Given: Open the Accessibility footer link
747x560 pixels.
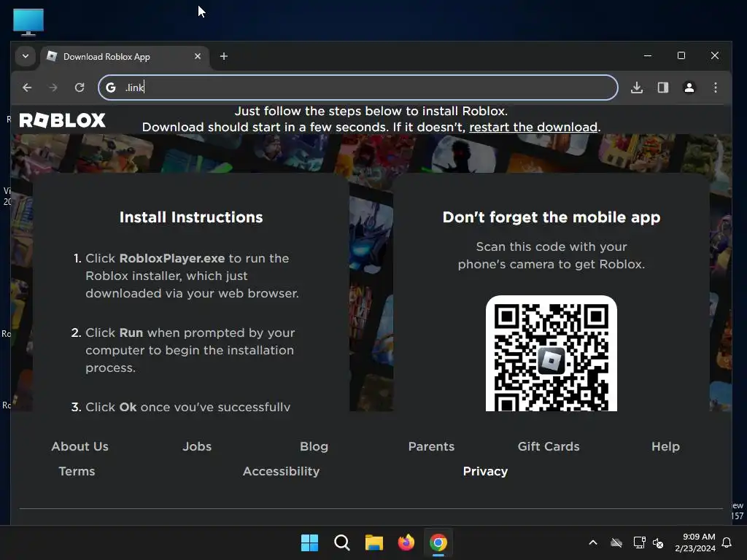Looking at the screenshot, I should pos(281,472).
